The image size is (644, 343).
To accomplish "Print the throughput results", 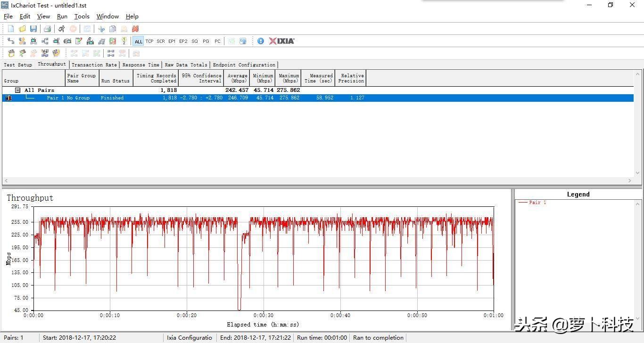I will 47,29.
